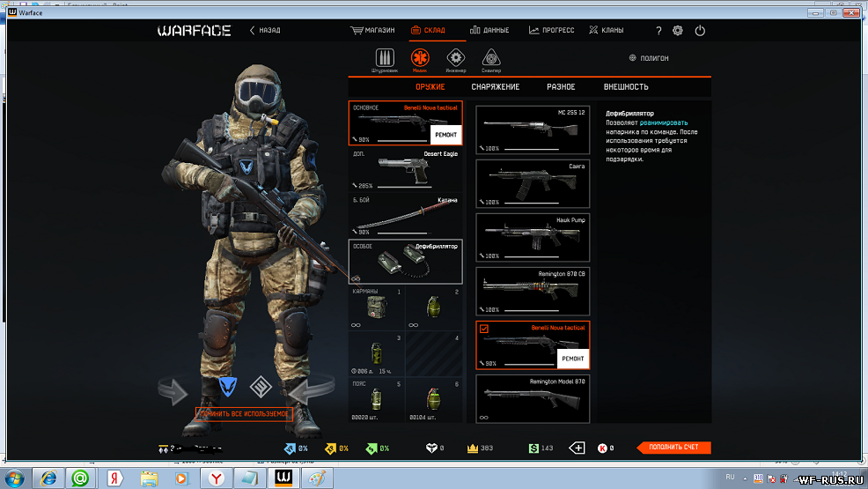
Task: Select the Remington Model 870 shotgun
Action: (533, 399)
